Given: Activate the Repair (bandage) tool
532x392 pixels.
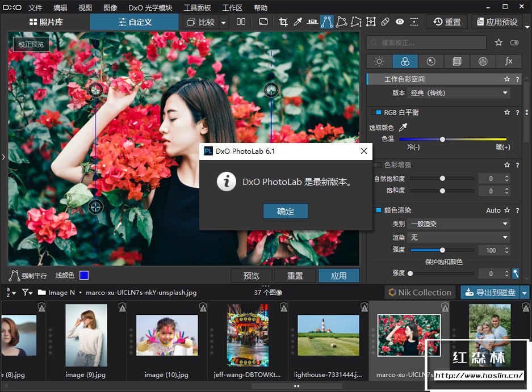Looking at the screenshot, I should click(x=385, y=22).
